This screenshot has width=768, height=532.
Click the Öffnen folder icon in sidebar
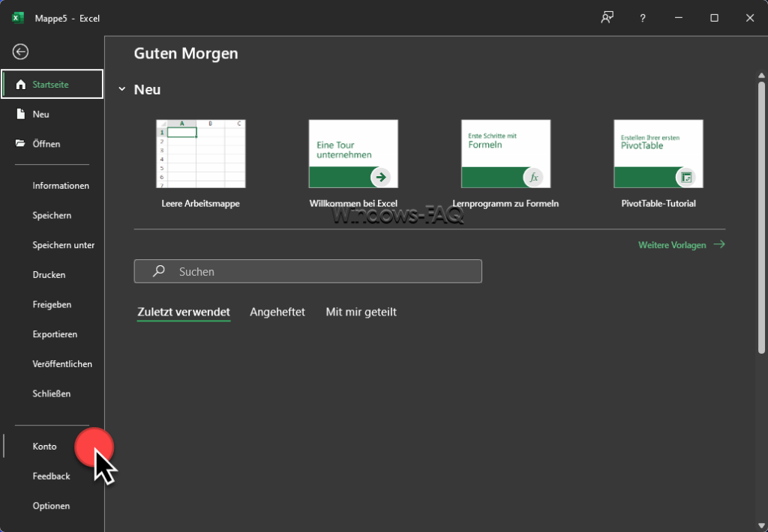(x=20, y=143)
